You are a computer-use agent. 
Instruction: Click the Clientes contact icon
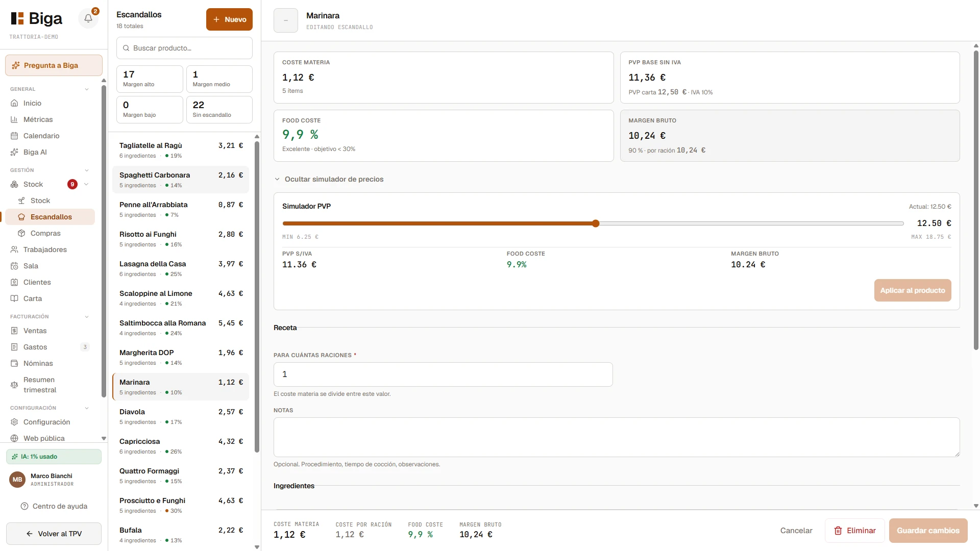pyautogui.click(x=14, y=282)
